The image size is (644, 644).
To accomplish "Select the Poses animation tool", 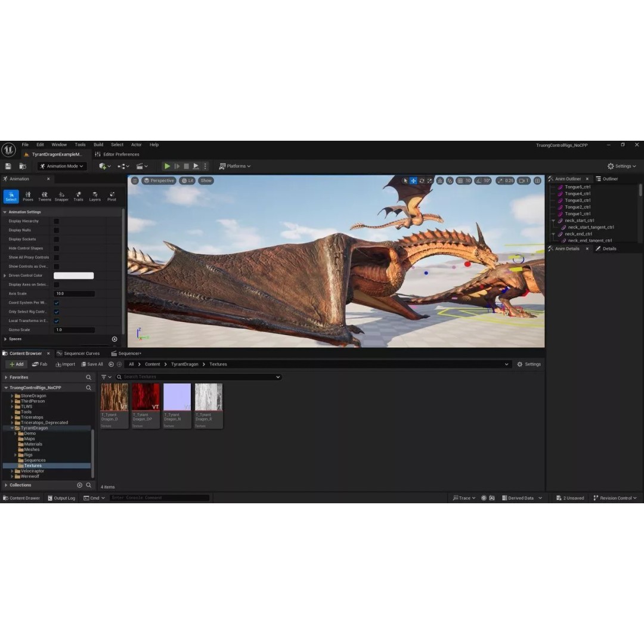I will (x=28, y=196).
